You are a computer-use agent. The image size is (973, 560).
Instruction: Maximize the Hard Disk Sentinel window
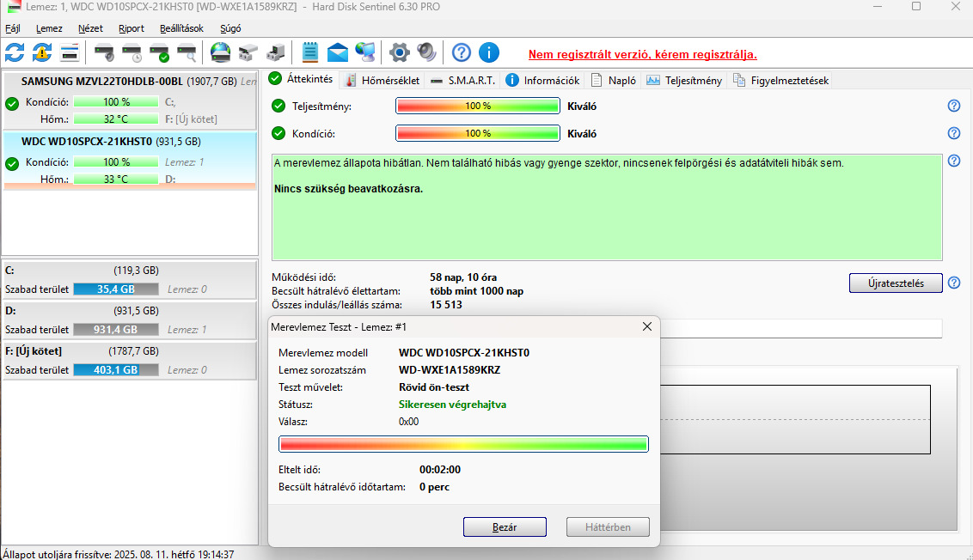pos(916,7)
